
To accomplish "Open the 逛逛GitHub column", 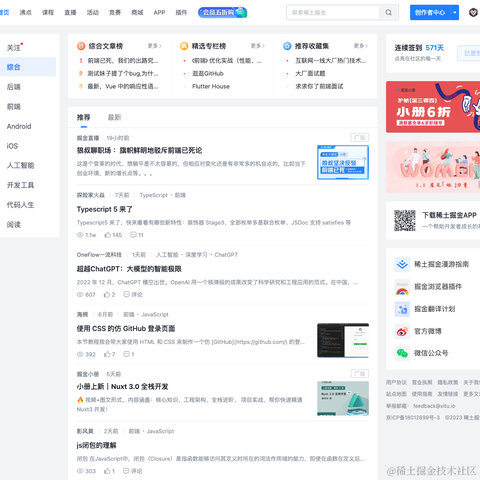I will [x=208, y=73].
